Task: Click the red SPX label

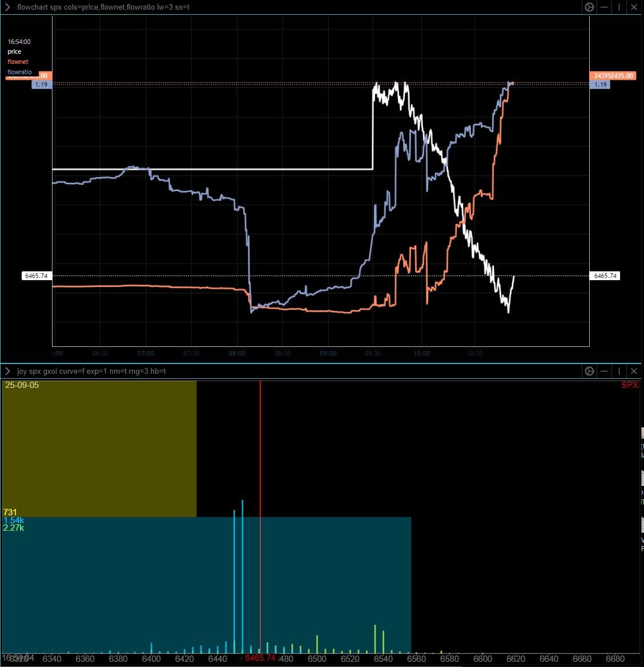Action: click(x=629, y=385)
